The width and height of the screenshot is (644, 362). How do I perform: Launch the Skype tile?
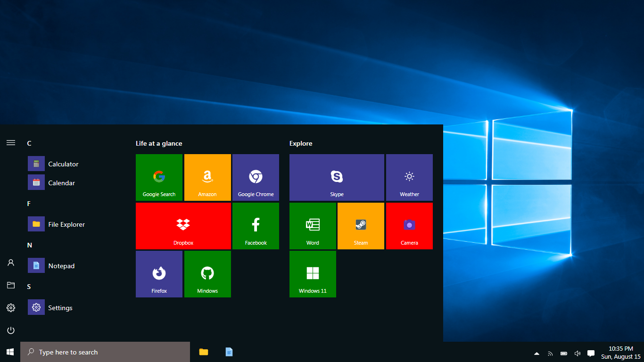pos(337,177)
